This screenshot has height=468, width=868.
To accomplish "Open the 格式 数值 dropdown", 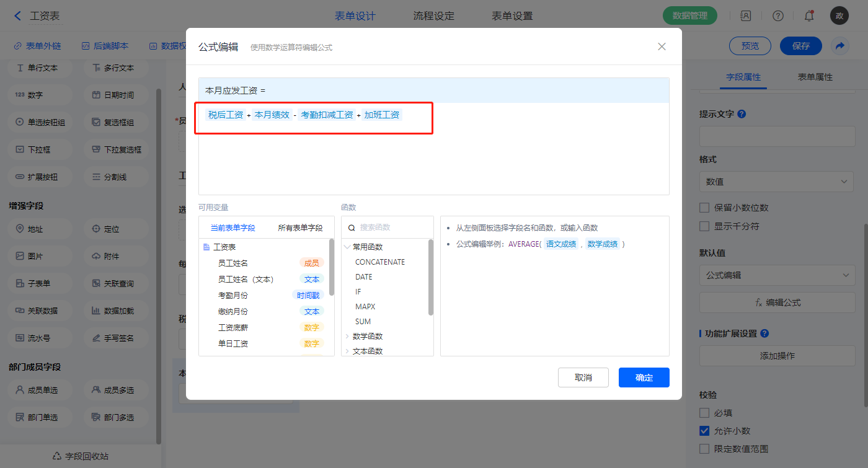I will click(x=777, y=182).
